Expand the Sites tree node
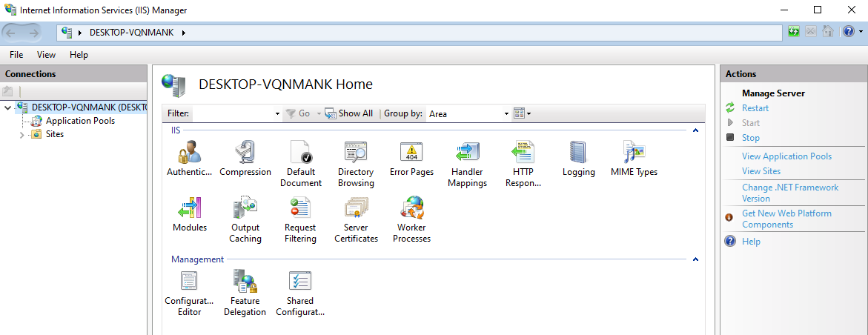The width and height of the screenshot is (868, 335). click(22, 135)
